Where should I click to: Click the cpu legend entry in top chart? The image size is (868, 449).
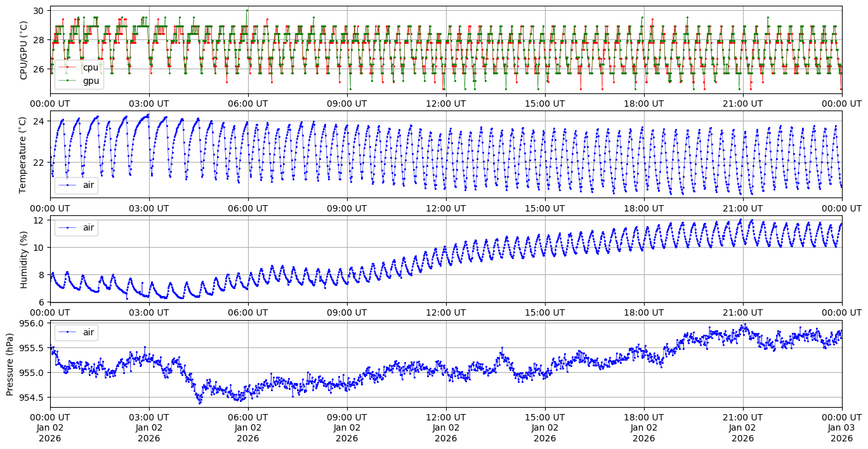pos(90,67)
